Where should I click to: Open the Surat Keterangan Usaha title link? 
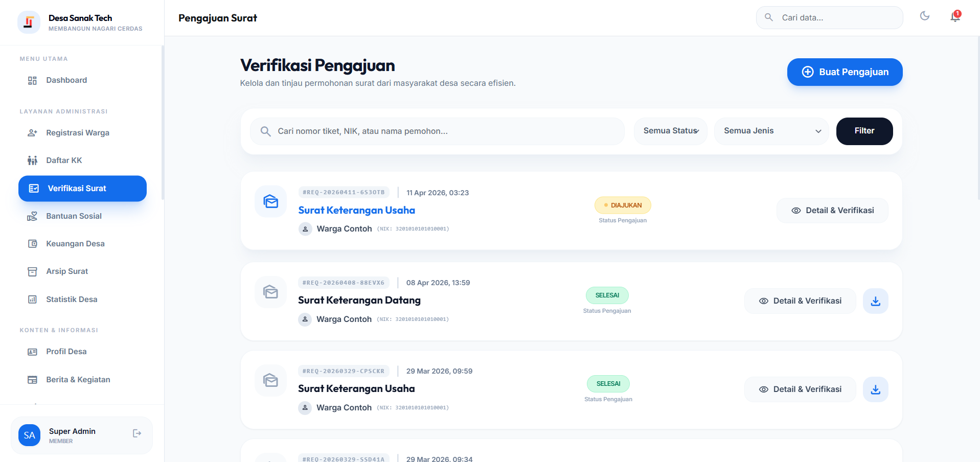[x=356, y=210]
